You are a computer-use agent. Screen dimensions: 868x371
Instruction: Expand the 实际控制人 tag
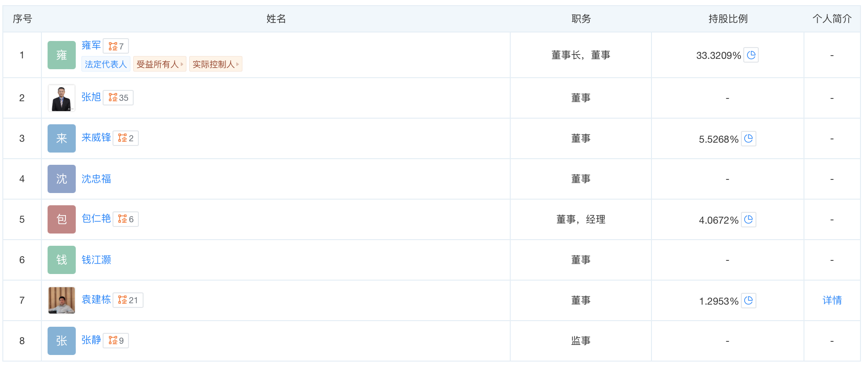216,65
